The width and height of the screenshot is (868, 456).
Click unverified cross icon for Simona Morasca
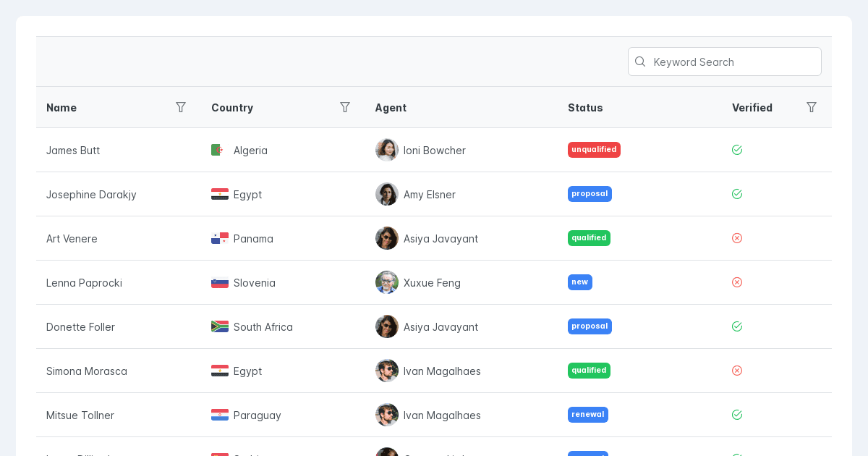(x=737, y=371)
